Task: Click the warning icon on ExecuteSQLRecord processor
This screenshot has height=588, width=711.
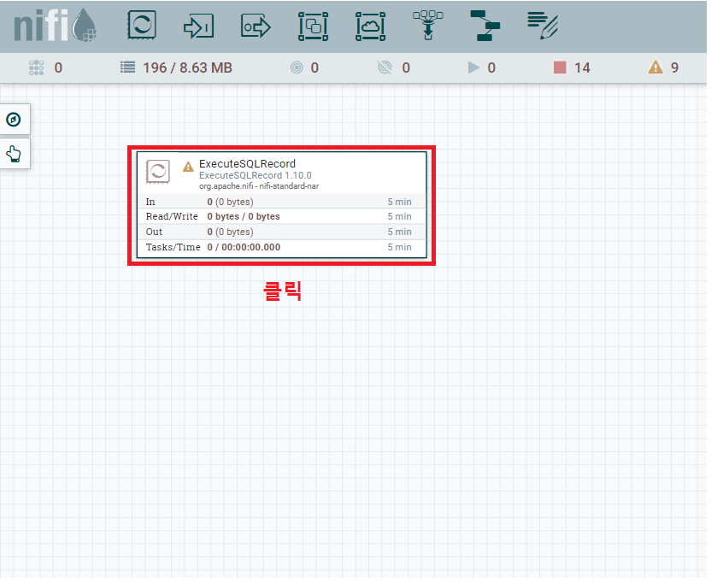Action: coord(188,167)
